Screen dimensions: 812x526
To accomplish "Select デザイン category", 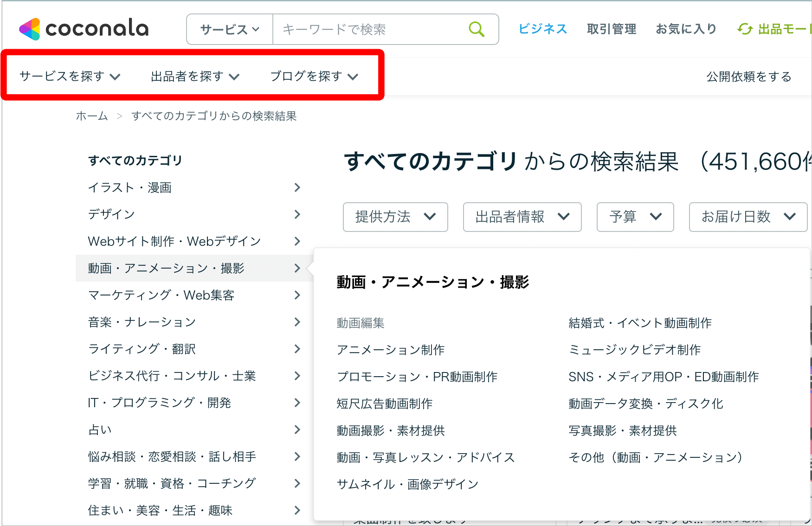I will [194, 214].
